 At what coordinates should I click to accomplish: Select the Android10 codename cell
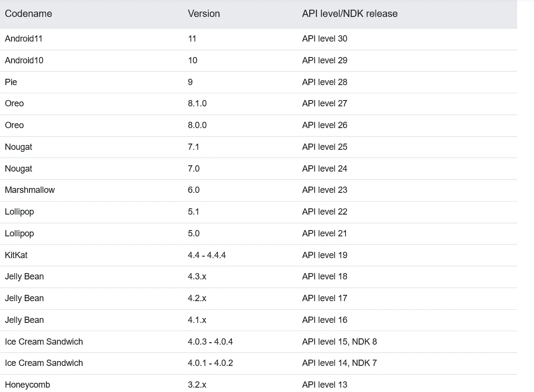(24, 60)
